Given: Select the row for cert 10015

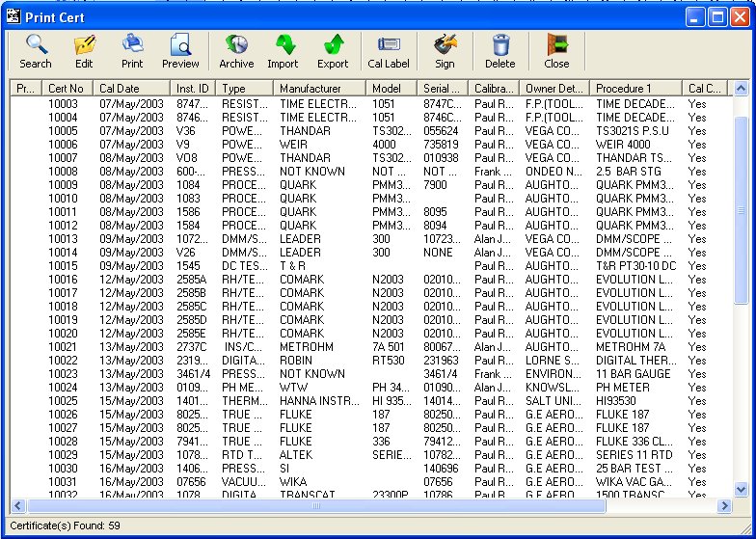Looking at the screenshot, I should [64, 266].
